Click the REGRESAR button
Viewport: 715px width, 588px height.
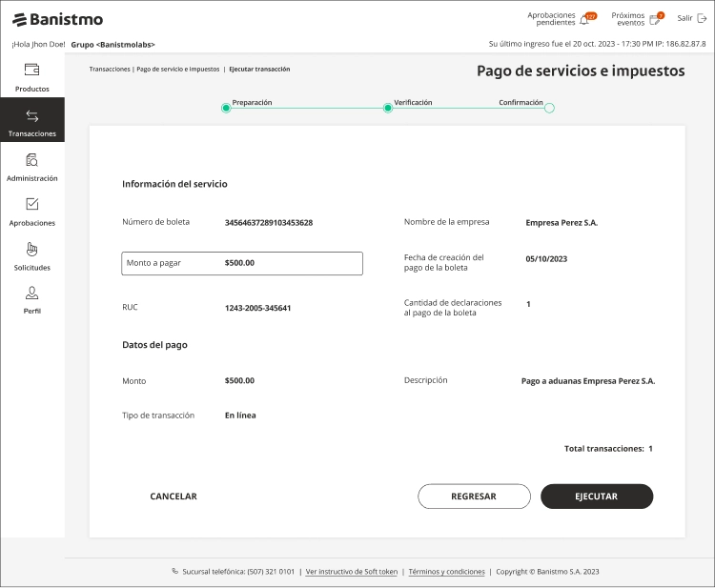(x=474, y=497)
